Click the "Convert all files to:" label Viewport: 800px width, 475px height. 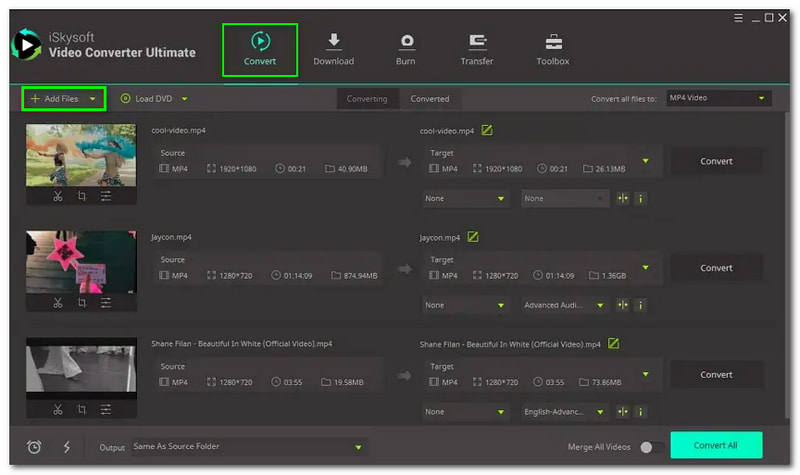point(623,99)
